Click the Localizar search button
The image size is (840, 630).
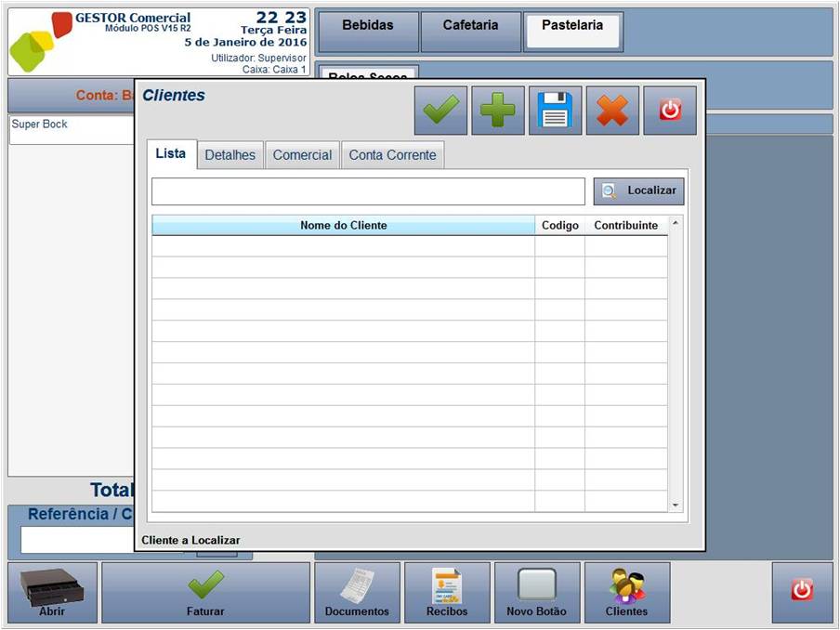[639, 191]
